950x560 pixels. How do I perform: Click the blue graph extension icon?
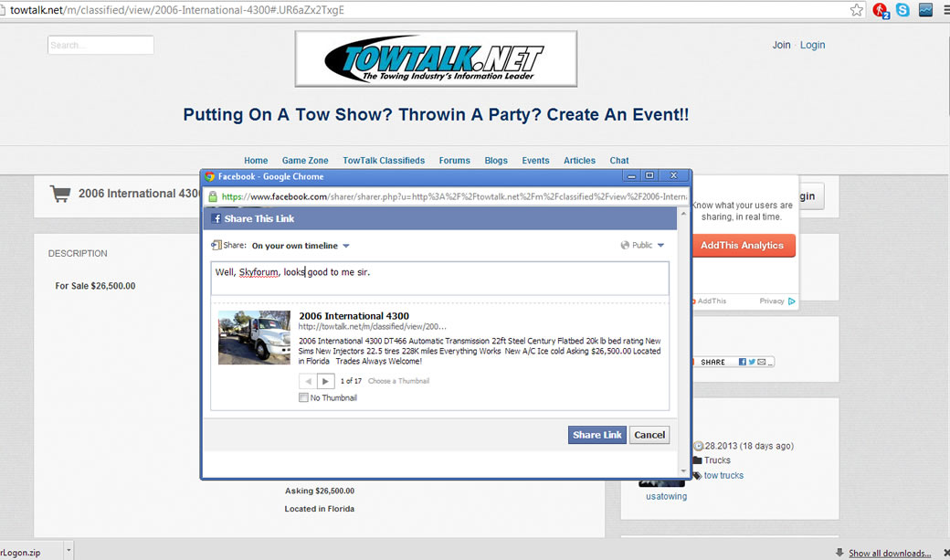[x=925, y=10]
